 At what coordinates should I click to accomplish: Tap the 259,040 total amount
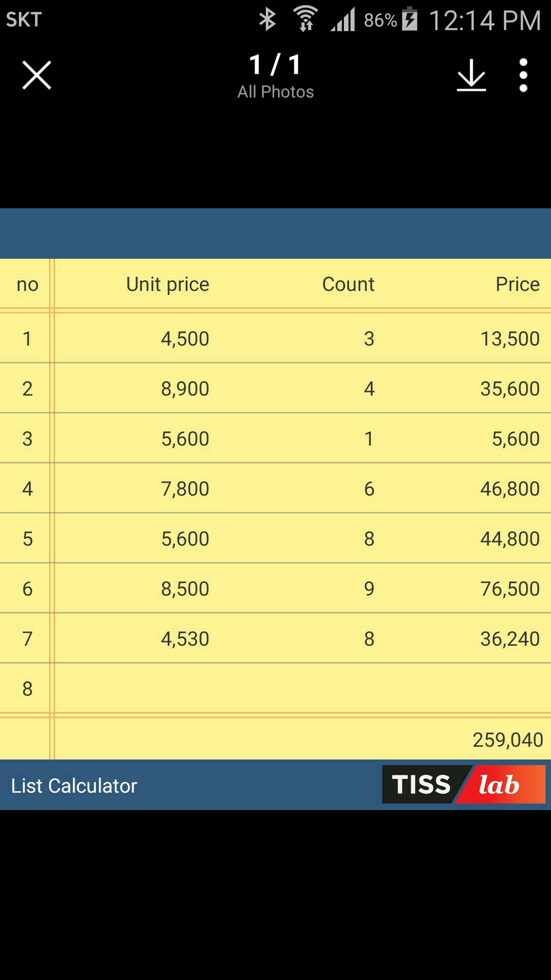point(508,740)
